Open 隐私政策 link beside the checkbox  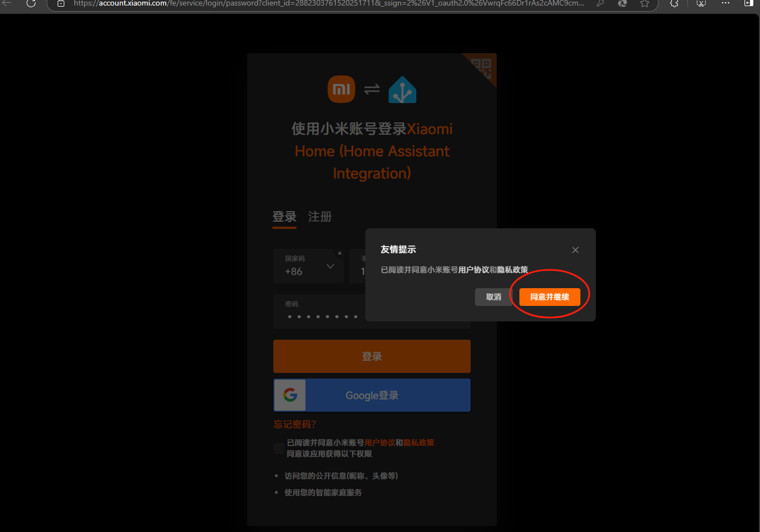419,443
